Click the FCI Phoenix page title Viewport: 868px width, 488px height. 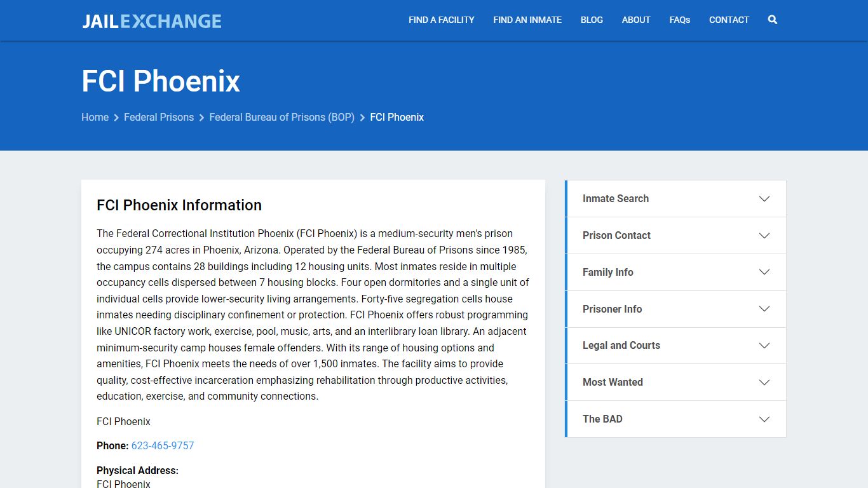(161, 81)
